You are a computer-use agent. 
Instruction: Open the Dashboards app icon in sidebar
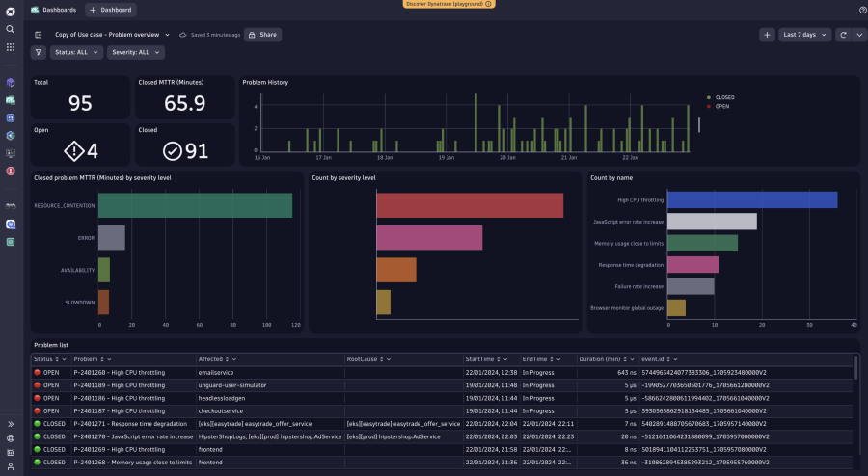(10, 100)
